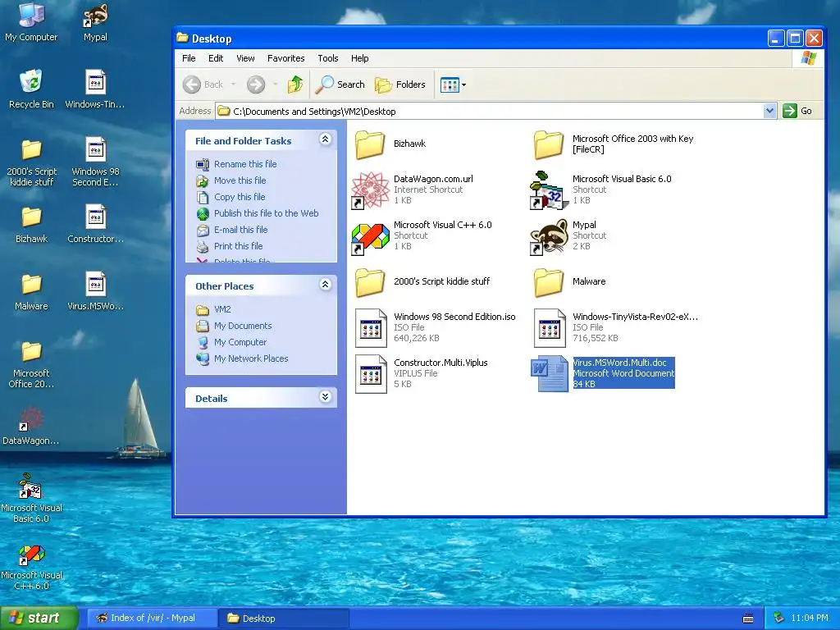Go to My Documents in Other Places
Image resolution: width=840 pixels, height=630 pixels.
click(234, 326)
